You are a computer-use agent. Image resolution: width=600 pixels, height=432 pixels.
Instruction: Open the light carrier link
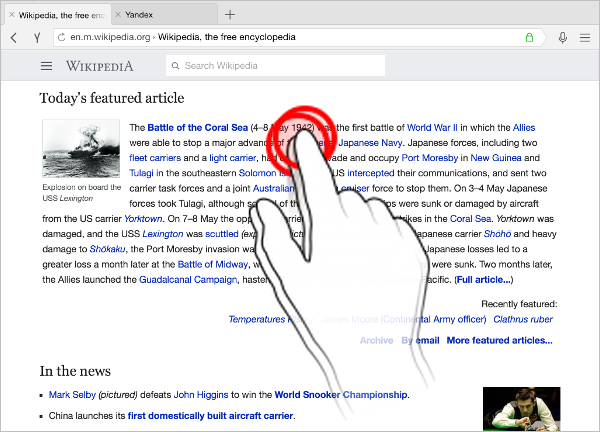tap(233, 158)
